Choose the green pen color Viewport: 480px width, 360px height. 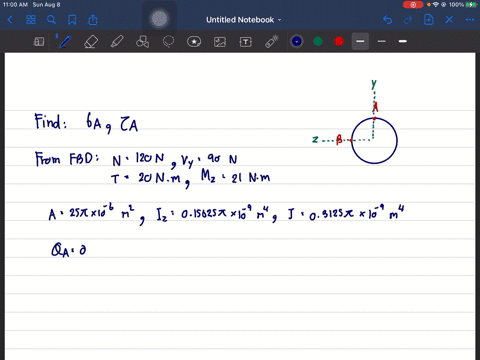(x=318, y=41)
